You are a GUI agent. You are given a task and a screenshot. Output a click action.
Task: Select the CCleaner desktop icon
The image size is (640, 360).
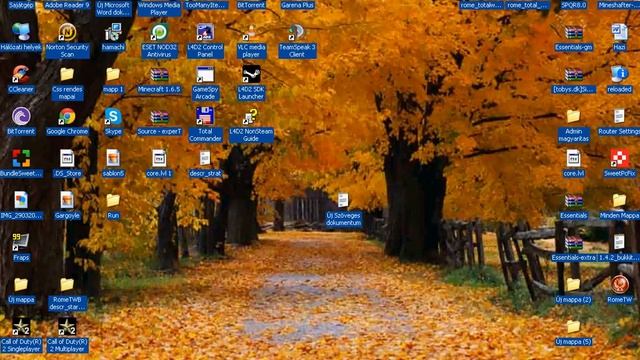21,75
